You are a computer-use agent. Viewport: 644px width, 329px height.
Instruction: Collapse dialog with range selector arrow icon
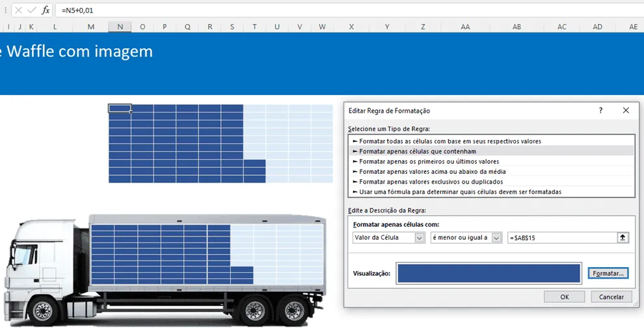(623, 237)
